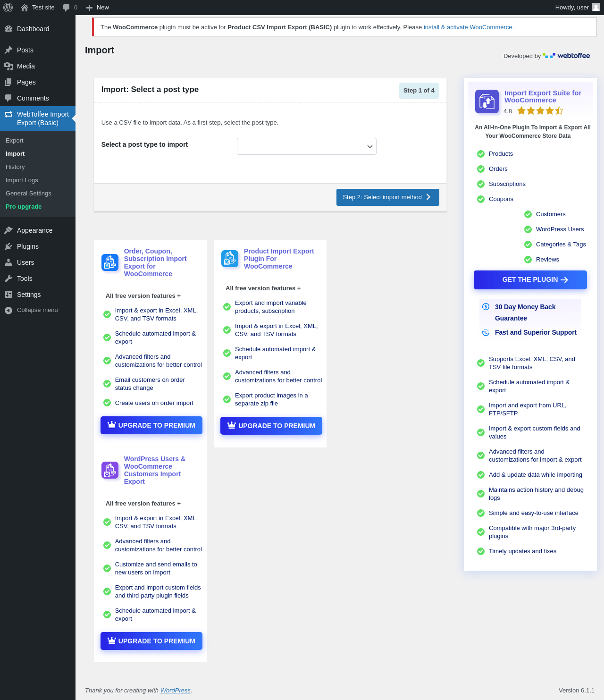Open the user avatar in admin bar
The width and height of the screenshot is (604, 700).
point(596,7)
